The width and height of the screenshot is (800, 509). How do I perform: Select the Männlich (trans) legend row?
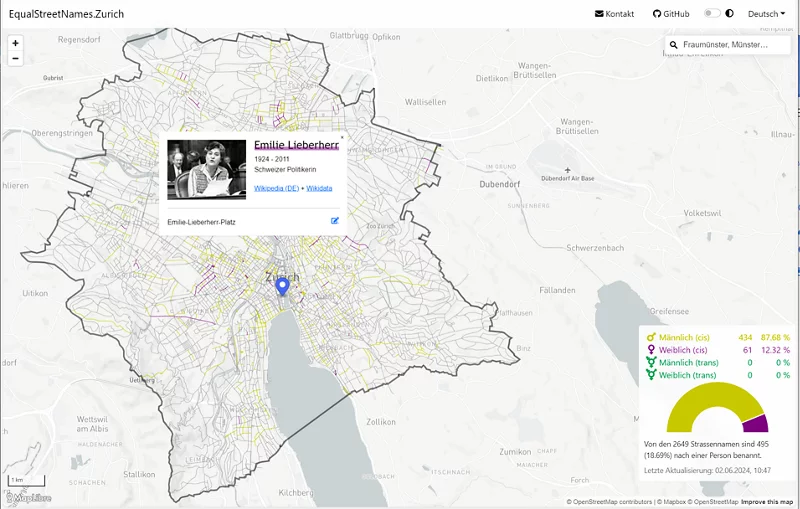718,363
